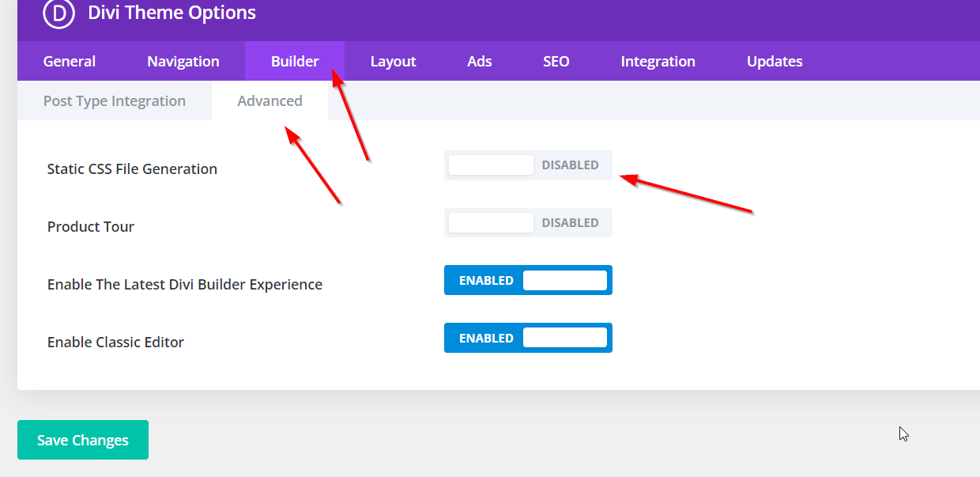Enable Static CSS File Generation toggle

click(528, 165)
